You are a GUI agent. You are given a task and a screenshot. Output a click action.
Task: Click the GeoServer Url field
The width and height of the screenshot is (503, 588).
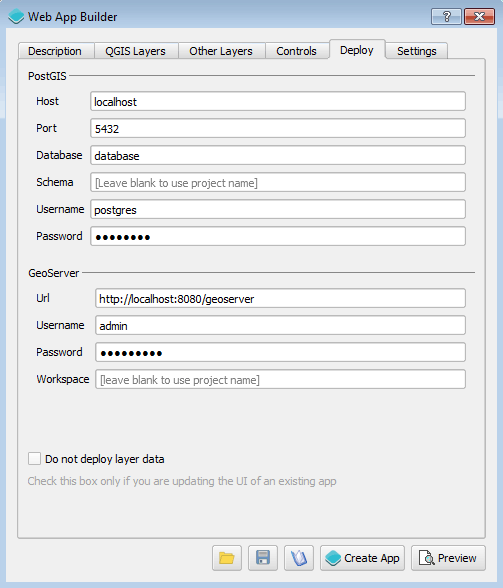pyautogui.click(x=281, y=298)
